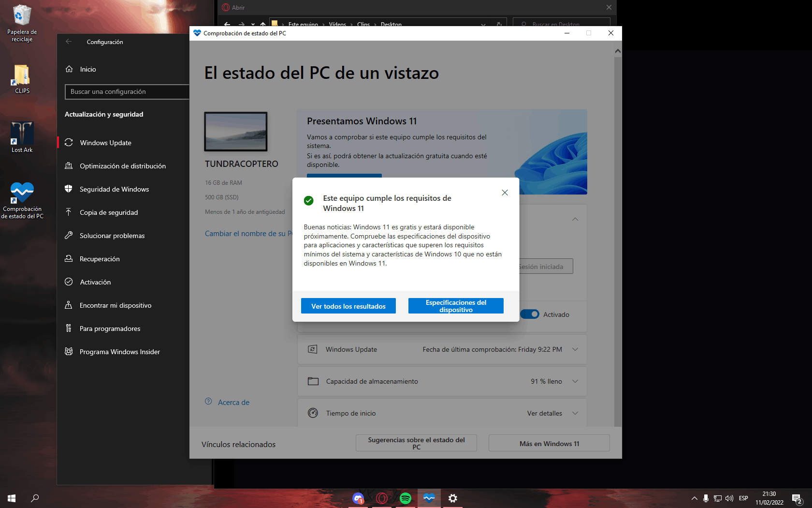Click Sugerencias sobre el estado del PC
The height and width of the screenshot is (508, 812).
[x=416, y=443]
